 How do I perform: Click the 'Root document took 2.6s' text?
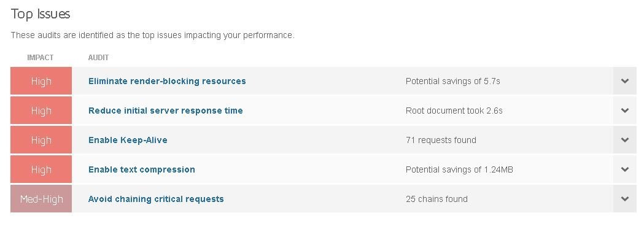pos(454,111)
